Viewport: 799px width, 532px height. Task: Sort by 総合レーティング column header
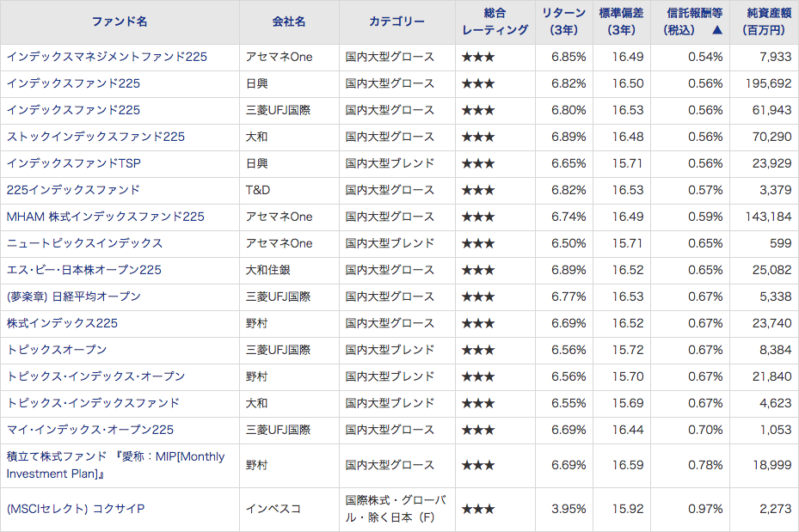495,21
